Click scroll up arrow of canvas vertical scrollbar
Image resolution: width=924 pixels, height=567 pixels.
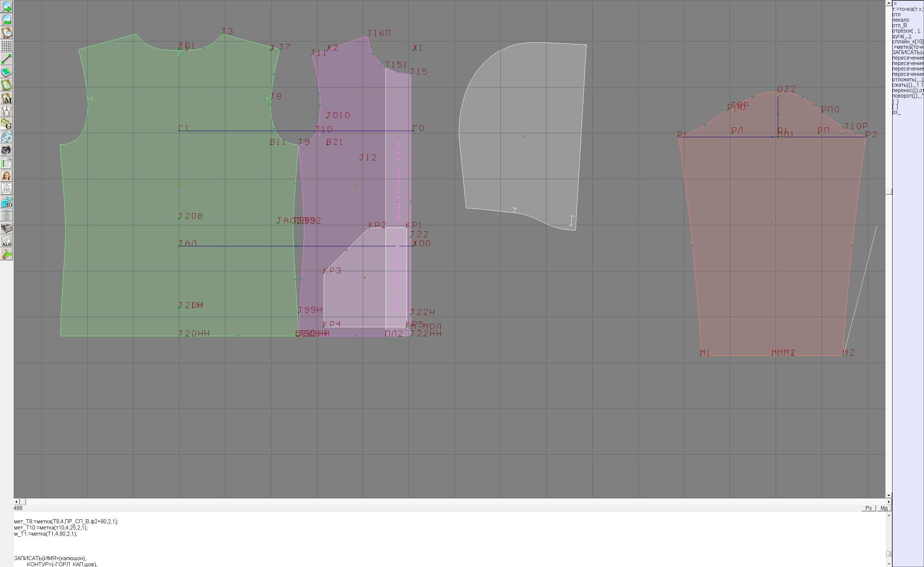(888, 3)
